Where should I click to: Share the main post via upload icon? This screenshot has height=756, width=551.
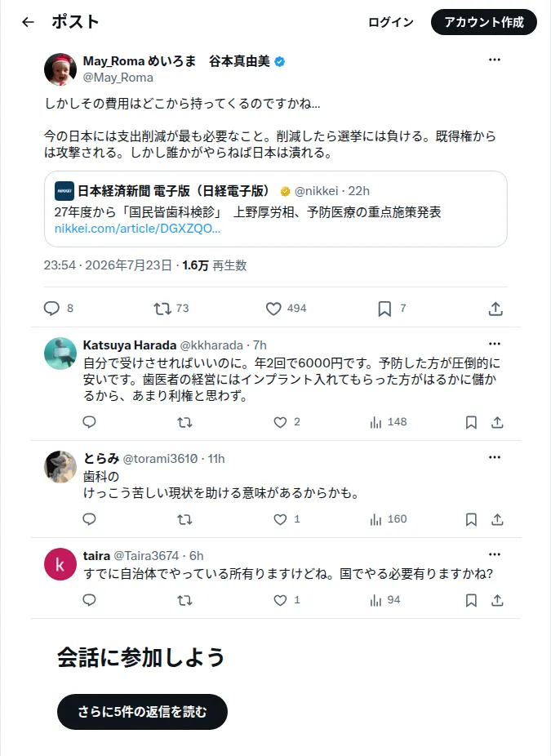(495, 309)
